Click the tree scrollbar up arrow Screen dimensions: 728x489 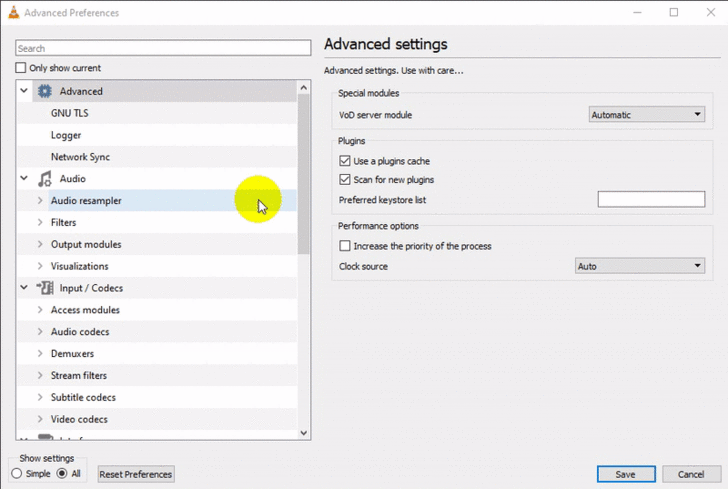pos(304,87)
